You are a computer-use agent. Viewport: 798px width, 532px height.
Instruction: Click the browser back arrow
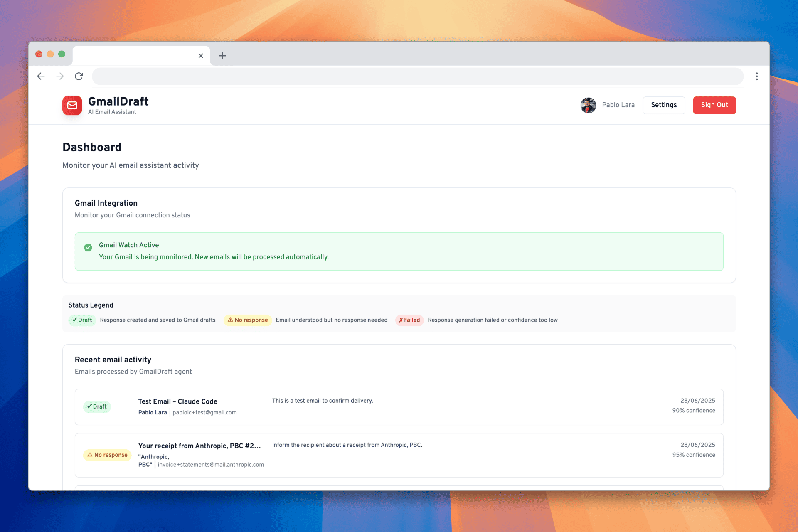coord(41,76)
